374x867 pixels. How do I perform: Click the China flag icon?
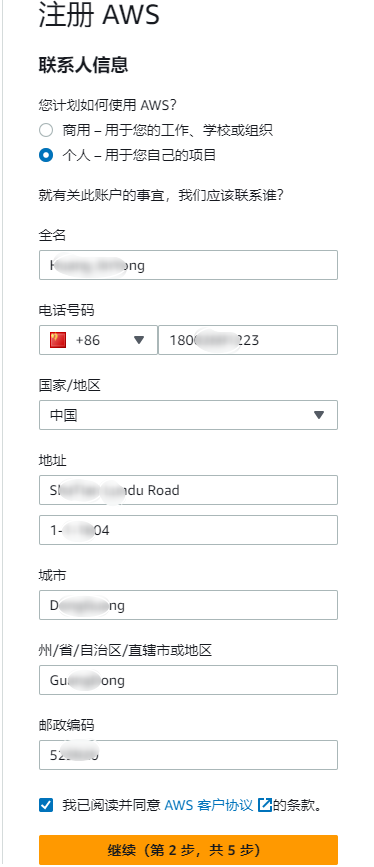58,340
